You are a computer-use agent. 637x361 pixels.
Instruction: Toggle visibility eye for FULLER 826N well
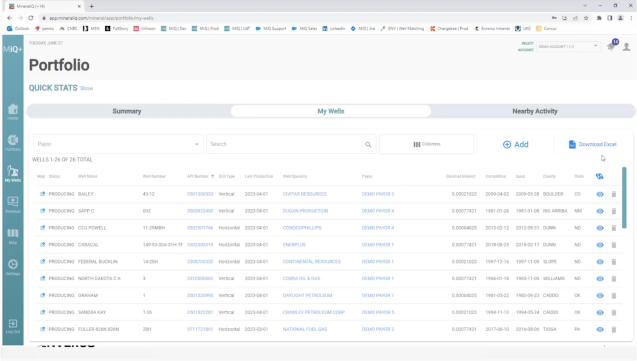[x=600, y=329]
